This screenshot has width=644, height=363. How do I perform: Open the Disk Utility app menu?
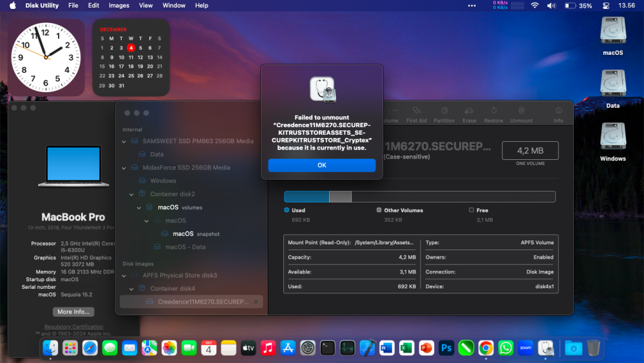[42, 5]
